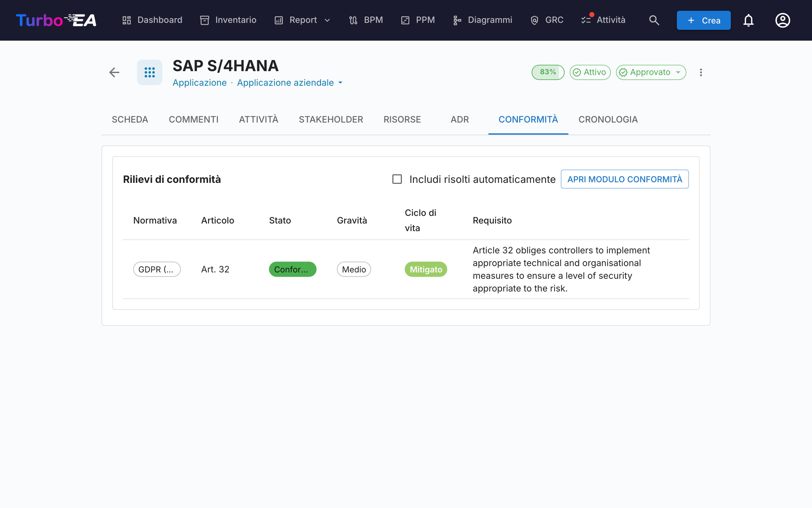812x508 pixels.
Task: Enable Includi risolti automaticamente checkbox
Action: coord(397,179)
